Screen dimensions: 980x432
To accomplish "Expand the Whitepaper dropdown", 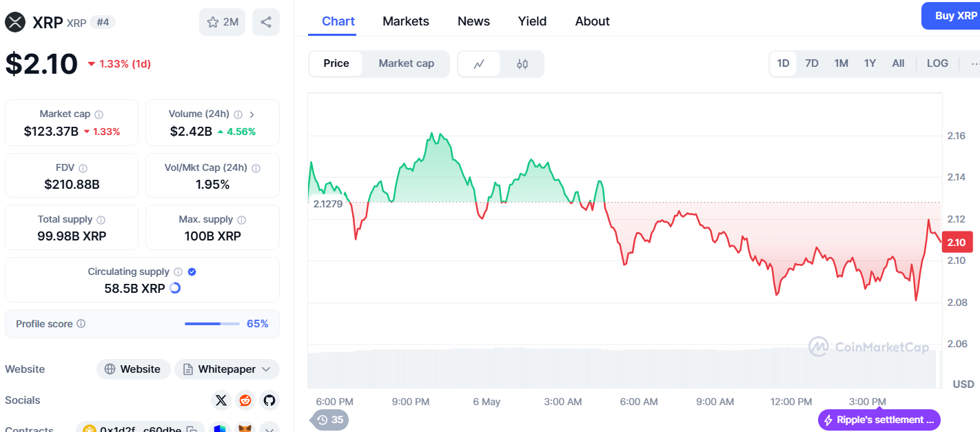I will (x=227, y=369).
